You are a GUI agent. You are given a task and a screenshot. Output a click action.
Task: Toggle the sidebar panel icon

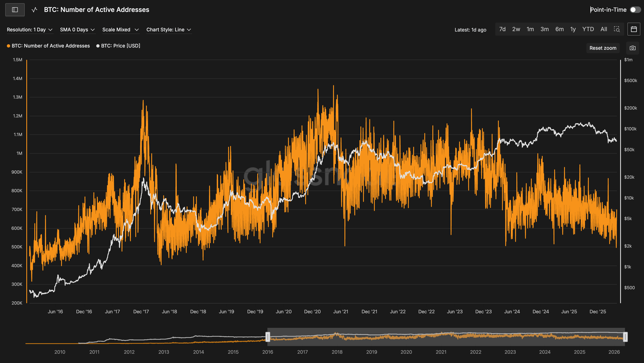click(15, 10)
